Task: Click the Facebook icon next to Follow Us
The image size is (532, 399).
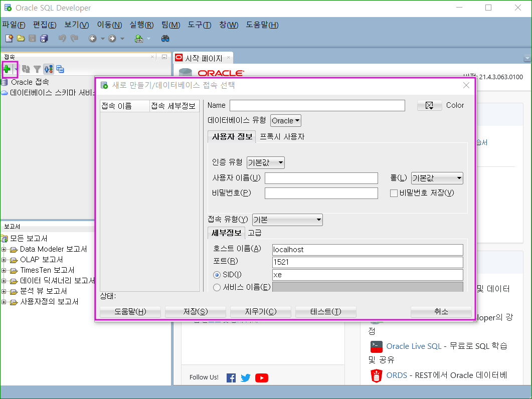Action: pos(231,377)
